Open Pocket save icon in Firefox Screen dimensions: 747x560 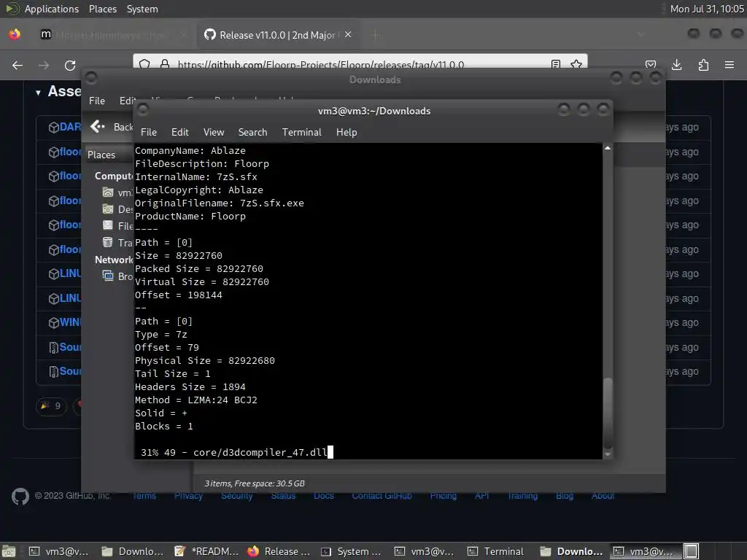pyautogui.click(x=650, y=65)
